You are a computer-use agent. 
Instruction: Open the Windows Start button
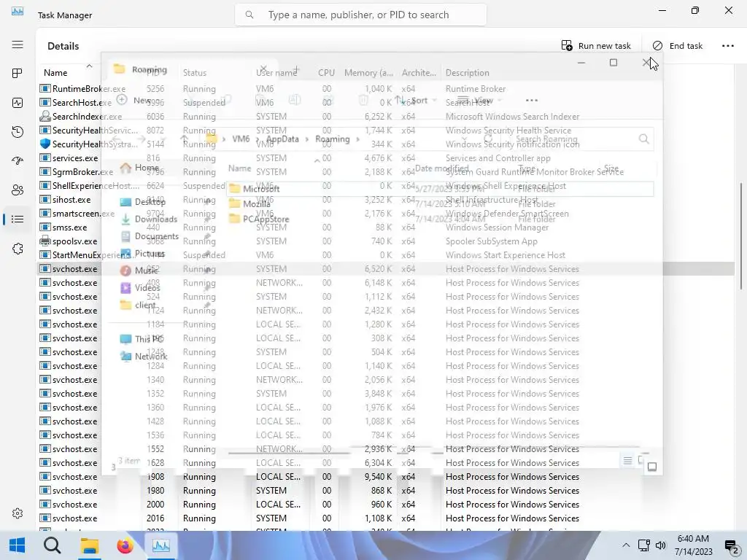pyautogui.click(x=18, y=545)
